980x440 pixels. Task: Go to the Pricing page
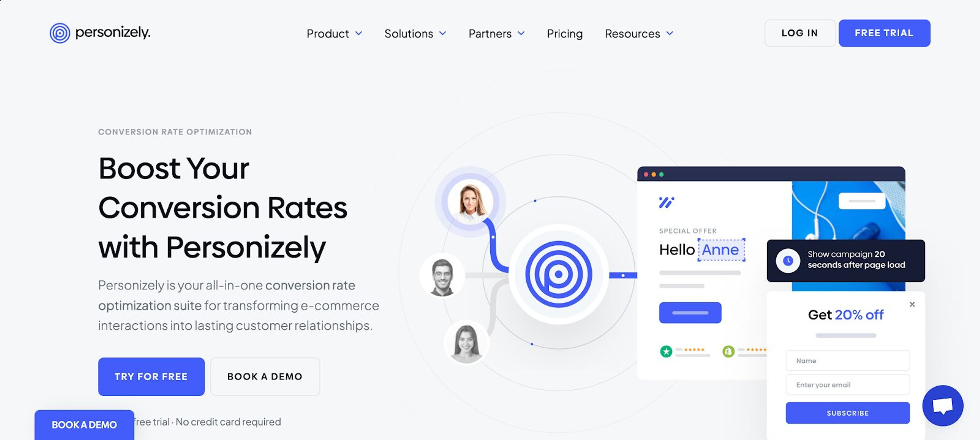click(x=565, y=34)
